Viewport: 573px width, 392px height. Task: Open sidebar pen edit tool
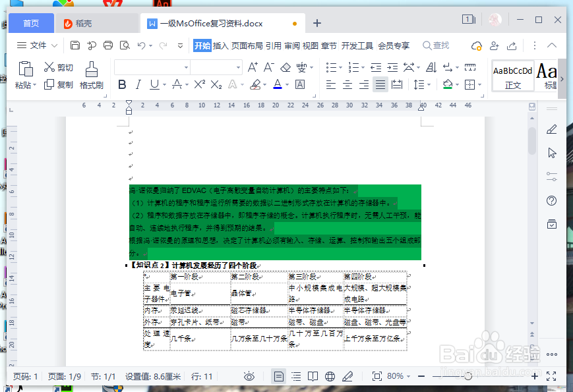[x=552, y=129]
